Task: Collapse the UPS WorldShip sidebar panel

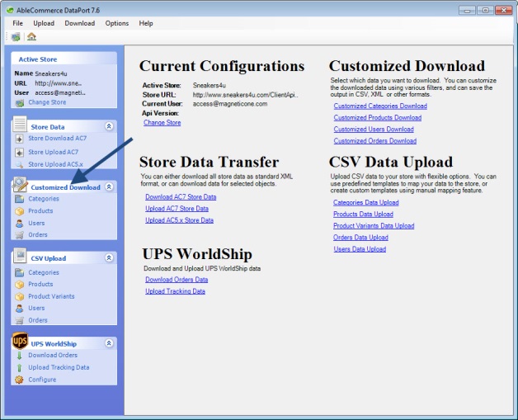Action: coord(108,343)
